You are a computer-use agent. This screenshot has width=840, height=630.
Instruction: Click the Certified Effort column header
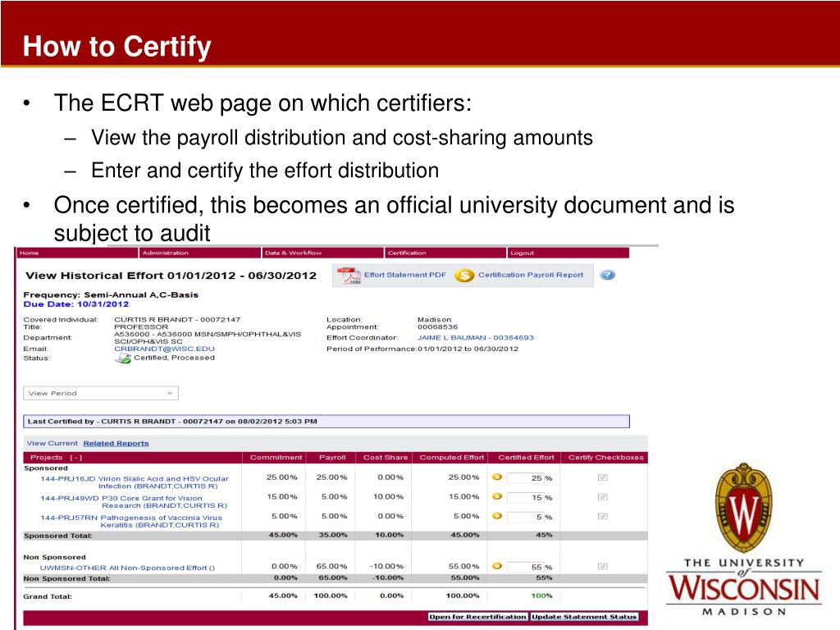pyautogui.click(x=526, y=458)
